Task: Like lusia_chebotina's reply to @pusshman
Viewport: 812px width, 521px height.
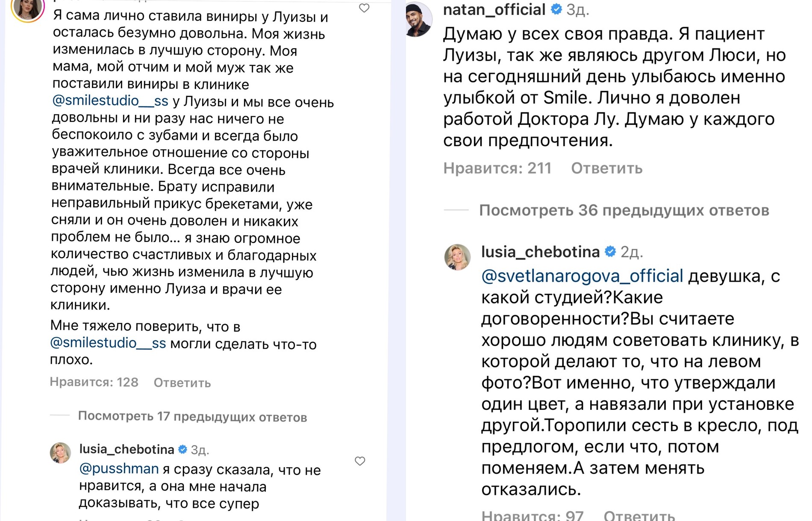Action: pos(360,461)
